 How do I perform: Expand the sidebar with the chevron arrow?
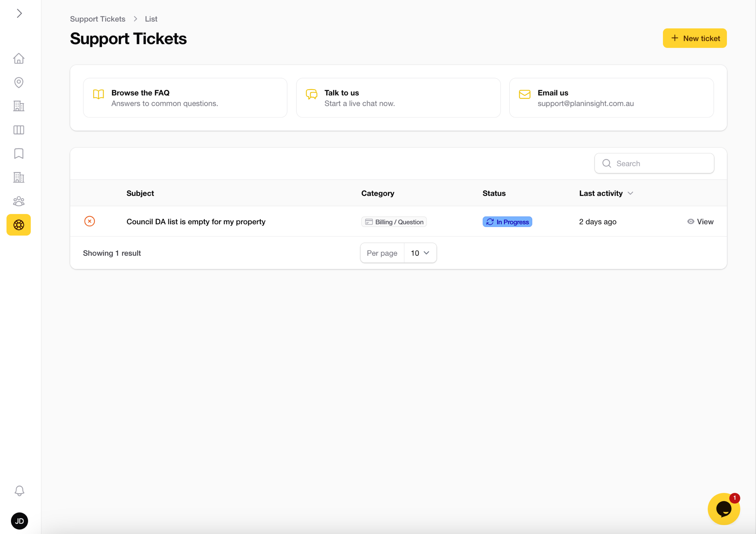(x=19, y=14)
